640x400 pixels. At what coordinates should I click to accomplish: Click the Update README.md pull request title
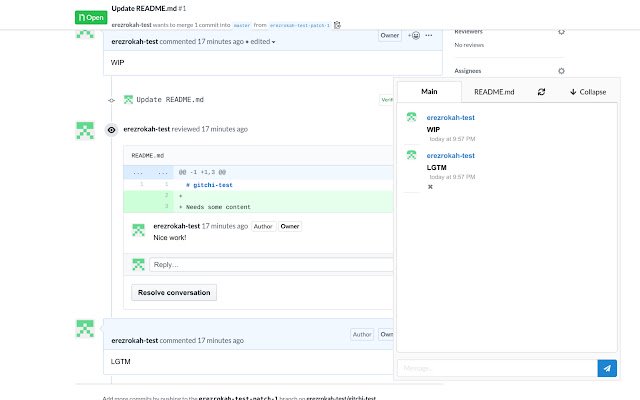coord(144,9)
